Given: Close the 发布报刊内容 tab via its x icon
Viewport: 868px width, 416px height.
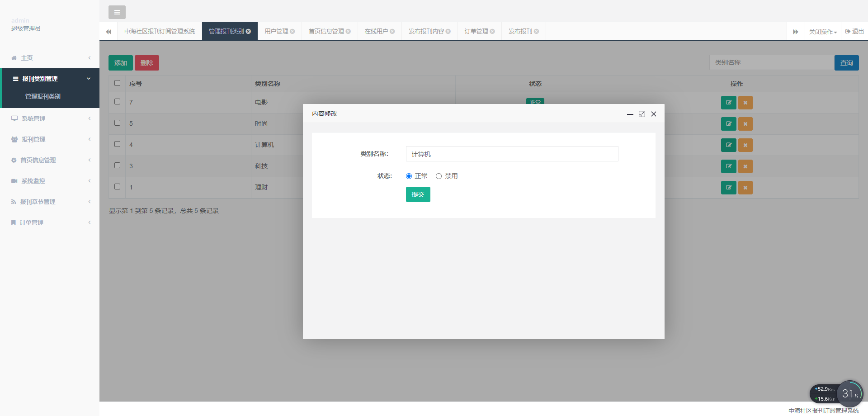Looking at the screenshot, I should 448,31.
